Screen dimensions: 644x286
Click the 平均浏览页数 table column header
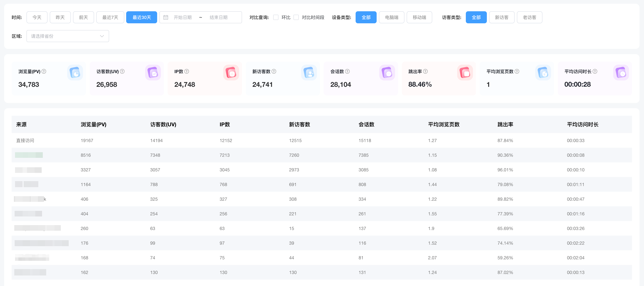(x=444, y=124)
